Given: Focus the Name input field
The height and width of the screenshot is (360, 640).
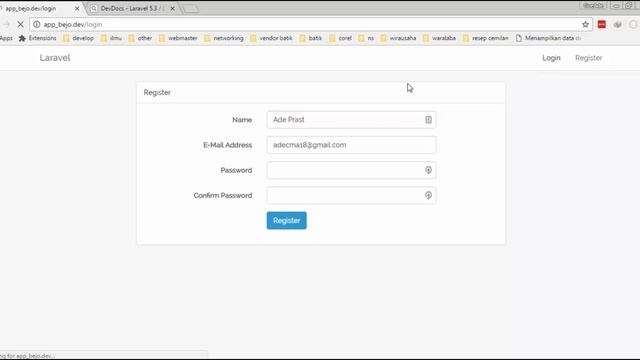Looking at the screenshot, I should [351, 120].
